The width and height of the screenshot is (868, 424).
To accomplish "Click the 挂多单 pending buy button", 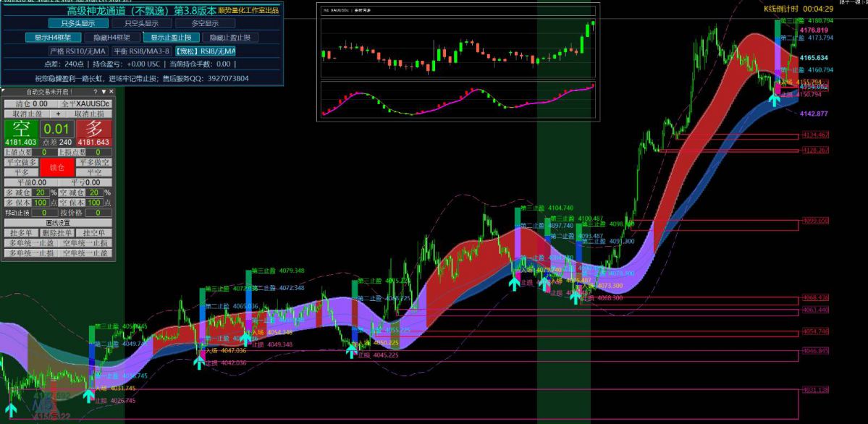I will coord(22,232).
